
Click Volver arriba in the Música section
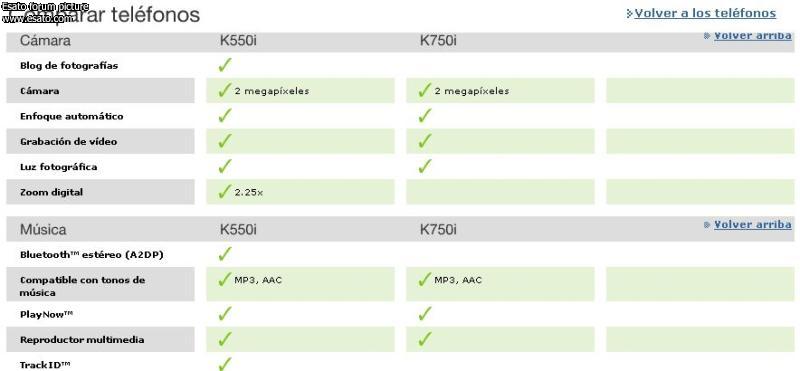(753, 225)
